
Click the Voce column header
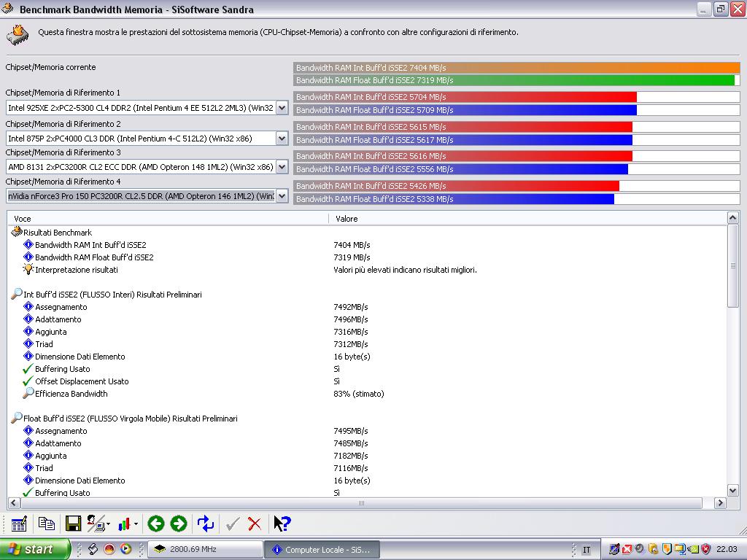pos(169,219)
